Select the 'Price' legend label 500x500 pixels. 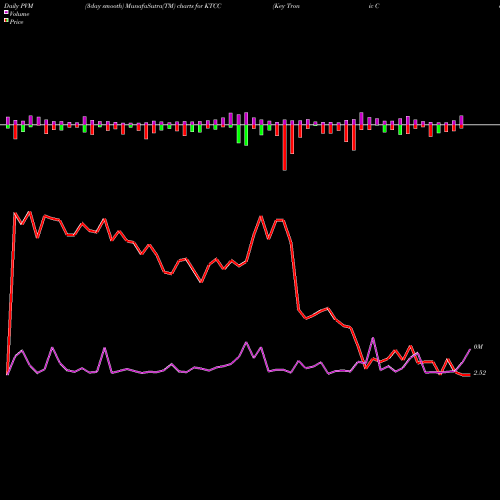point(16,22)
